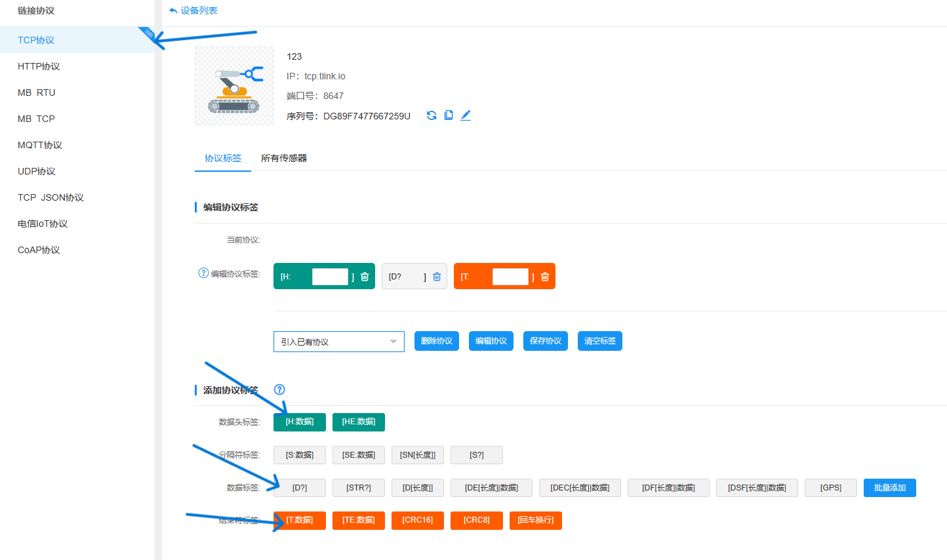Add the [CRC16] end tag

click(x=418, y=520)
